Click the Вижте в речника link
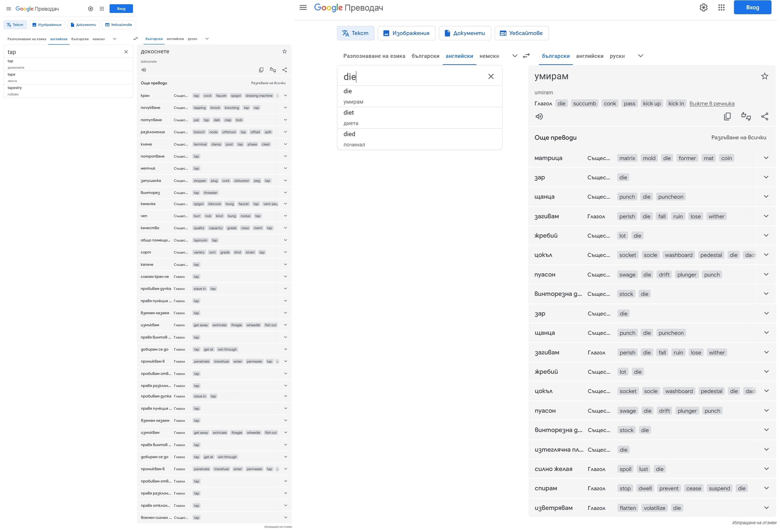Image resolution: width=780 pixels, height=532 pixels. coord(711,103)
